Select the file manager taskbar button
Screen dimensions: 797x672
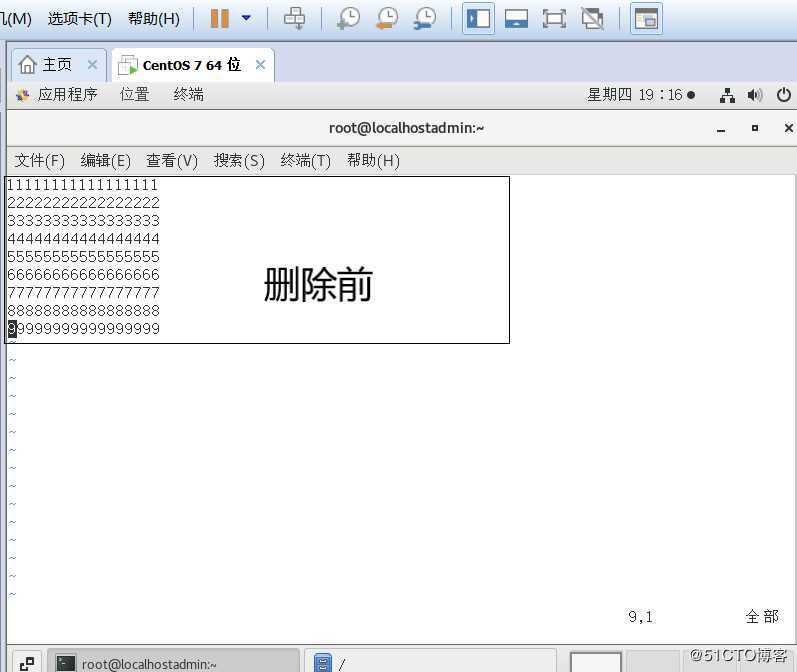[x=431, y=662]
